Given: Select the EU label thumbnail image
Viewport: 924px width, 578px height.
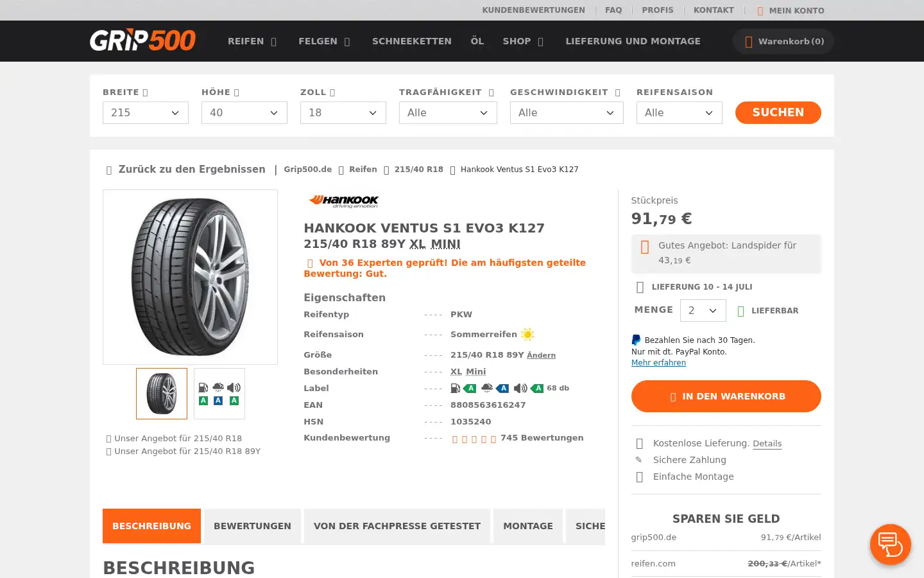Looking at the screenshot, I should tap(219, 394).
